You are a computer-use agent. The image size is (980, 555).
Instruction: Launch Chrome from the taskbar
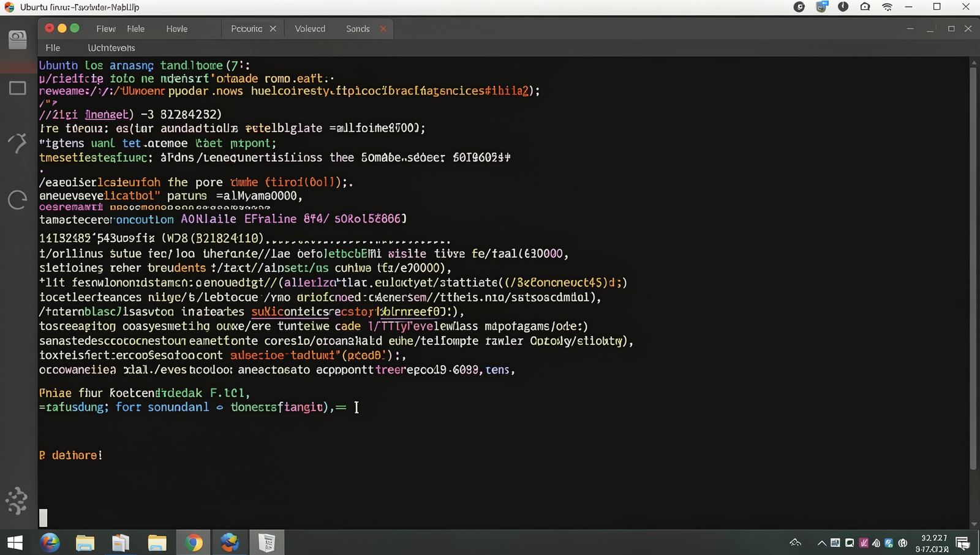point(194,543)
